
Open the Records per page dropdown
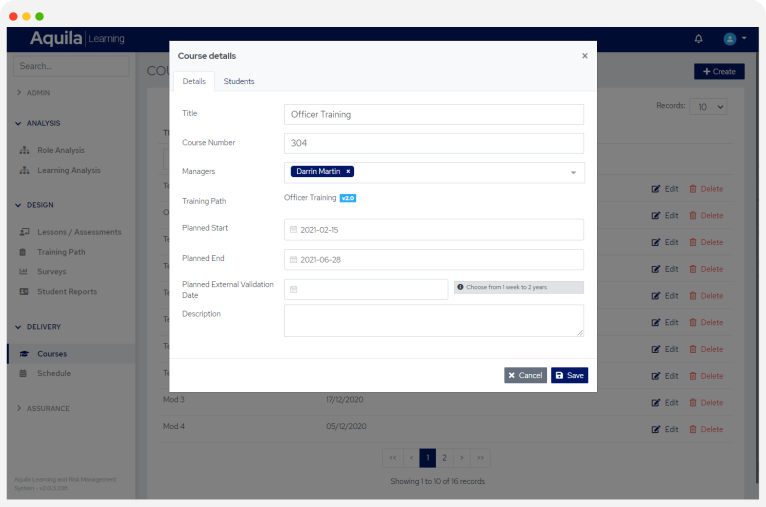[x=708, y=106]
